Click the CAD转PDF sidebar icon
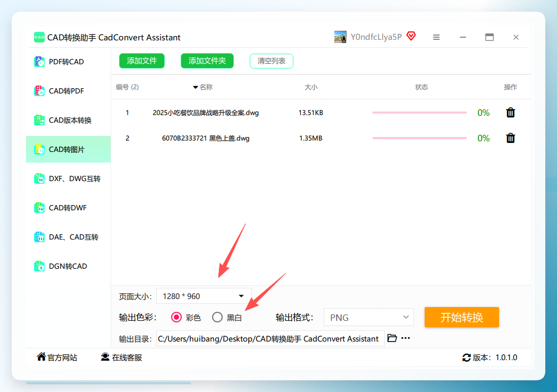This screenshot has width=557, height=392. tap(39, 91)
